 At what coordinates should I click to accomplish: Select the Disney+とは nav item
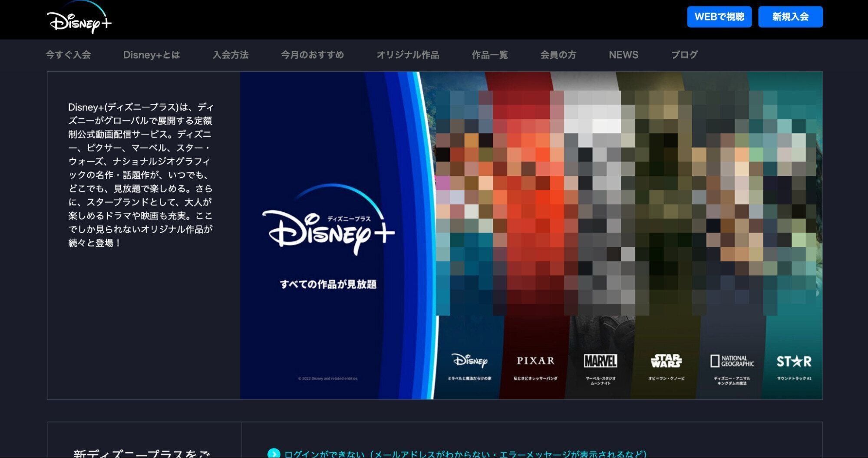[x=151, y=55]
